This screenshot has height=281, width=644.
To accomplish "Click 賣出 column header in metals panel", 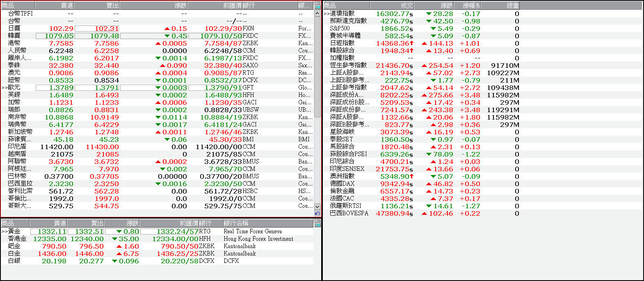I will tap(86, 223).
